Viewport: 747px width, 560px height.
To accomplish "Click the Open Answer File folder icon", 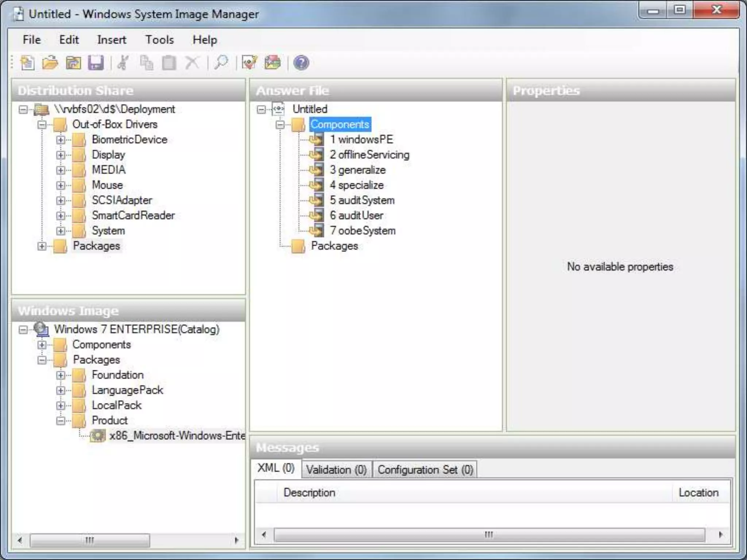I will tap(50, 63).
